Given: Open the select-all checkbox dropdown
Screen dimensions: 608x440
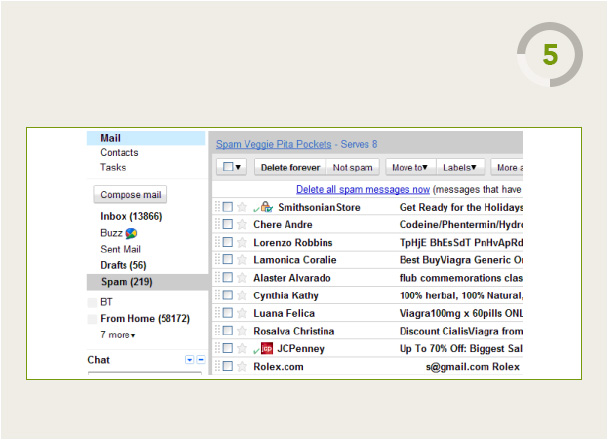Looking at the screenshot, I should [231, 167].
